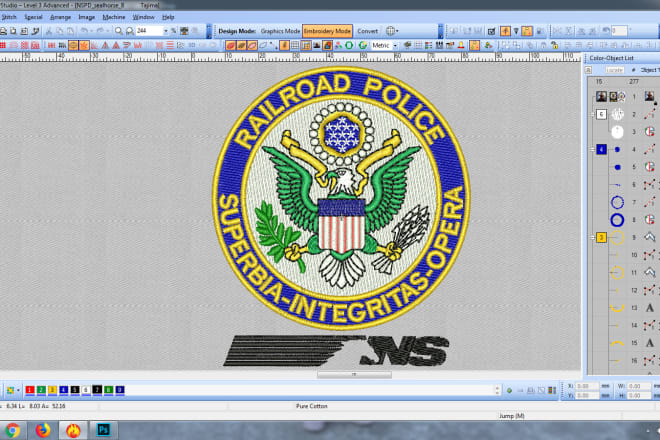Select blue thread color 4
This screenshot has height=440, width=660.
pyautogui.click(x=64, y=390)
